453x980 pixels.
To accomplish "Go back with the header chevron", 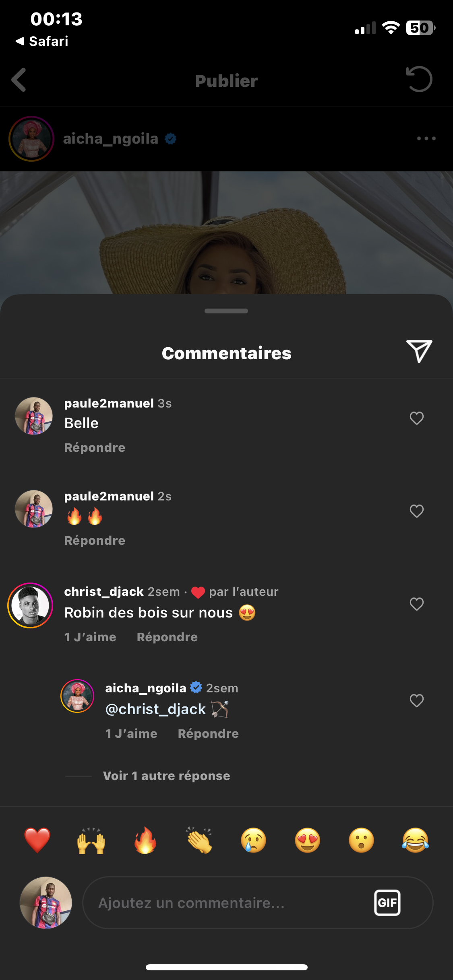I will point(19,80).
